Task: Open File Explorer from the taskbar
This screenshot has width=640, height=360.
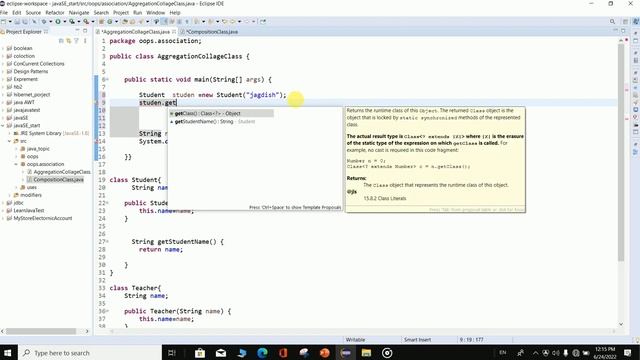Action: [366, 353]
